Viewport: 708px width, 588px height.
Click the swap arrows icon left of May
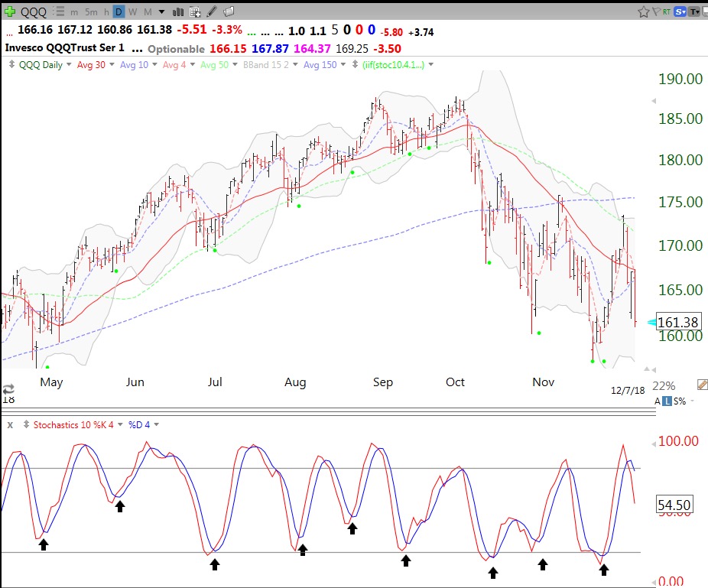click(x=8, y=388)
